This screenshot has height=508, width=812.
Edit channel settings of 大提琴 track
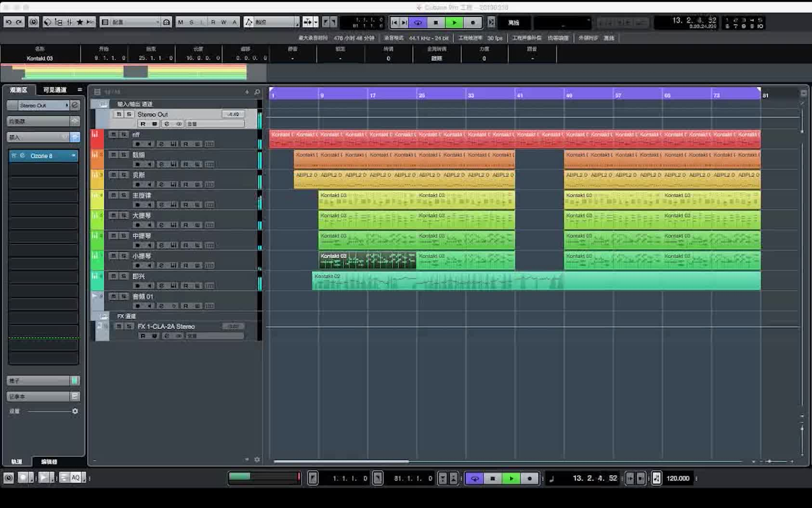[x=161, y=225]
